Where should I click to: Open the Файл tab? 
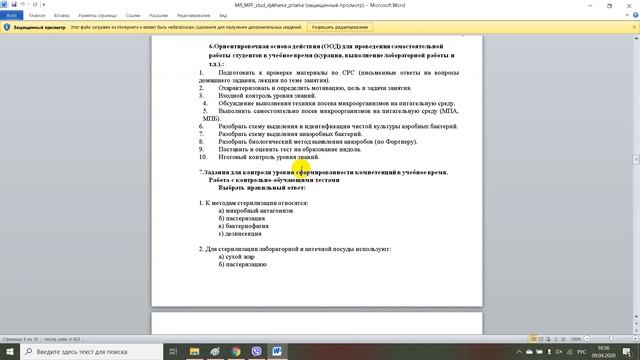pyautogui.click(x=11, y=16)
